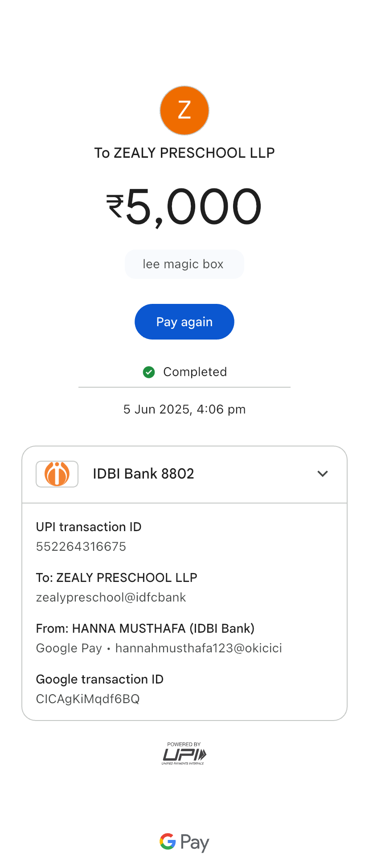369x868 pixels.
Task: Click the zealypreschool@idfcbank UPI address
Action: (x=111, y=598)
